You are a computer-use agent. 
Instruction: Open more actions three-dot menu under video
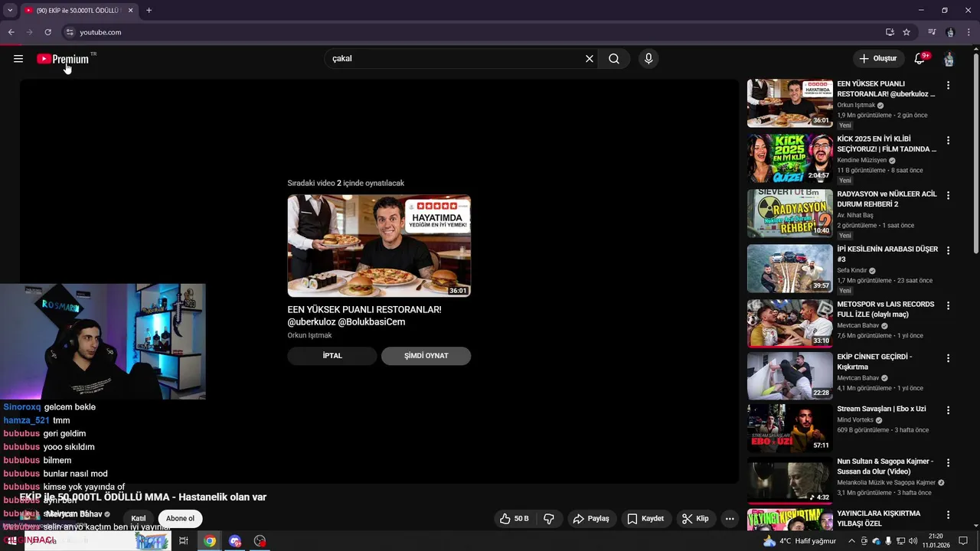[x=730, y=519]
